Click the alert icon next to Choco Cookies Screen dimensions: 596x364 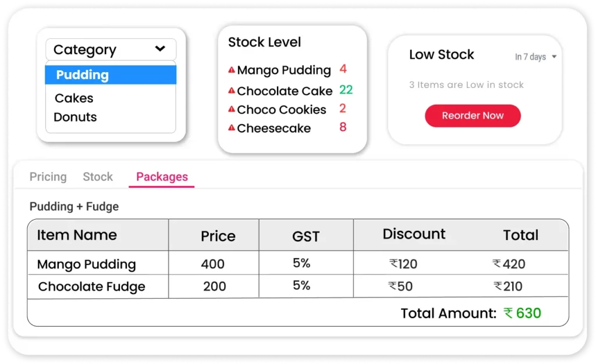[x=232, y=109]
